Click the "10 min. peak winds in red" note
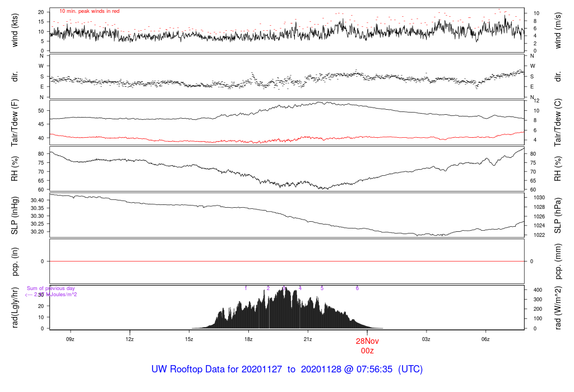Image resolution: width=574 pixels, height=392 pixels. click(89, 11)
